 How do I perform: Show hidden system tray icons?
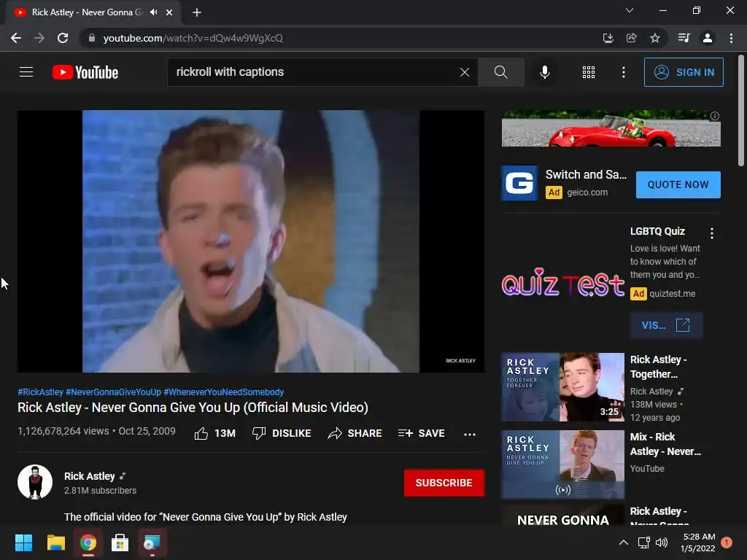(x=623, y=542)
